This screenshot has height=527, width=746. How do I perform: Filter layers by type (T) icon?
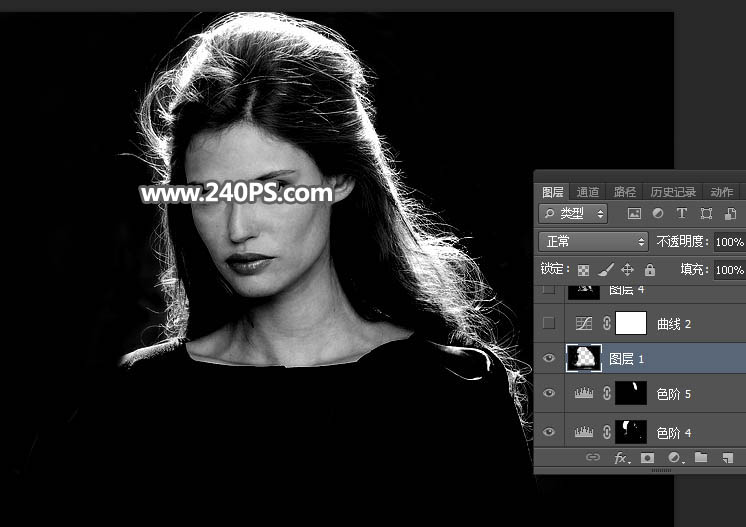[x=682, y=214]
